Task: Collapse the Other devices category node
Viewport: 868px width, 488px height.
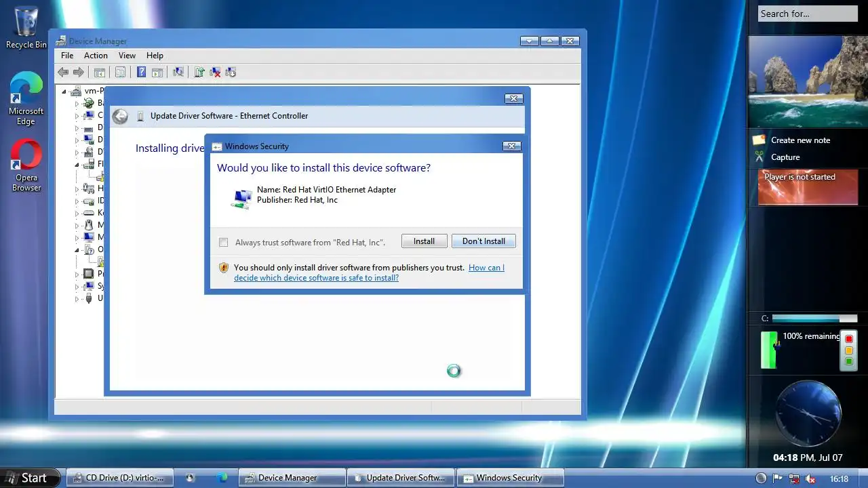Action: click(x=77, y=250)
